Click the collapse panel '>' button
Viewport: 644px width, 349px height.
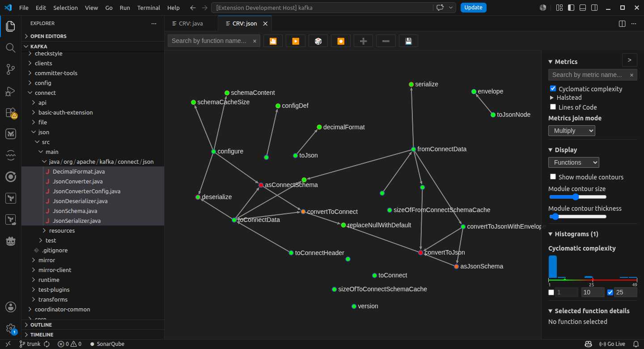tap(629, 60)
